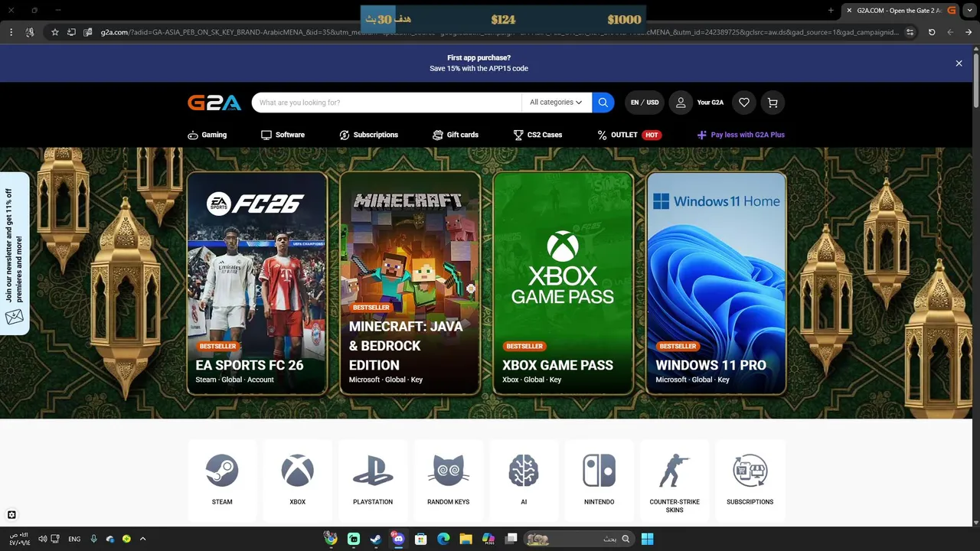Open the Gift cards menu
The image size is (980, 551).
click(x=456, y=135)
